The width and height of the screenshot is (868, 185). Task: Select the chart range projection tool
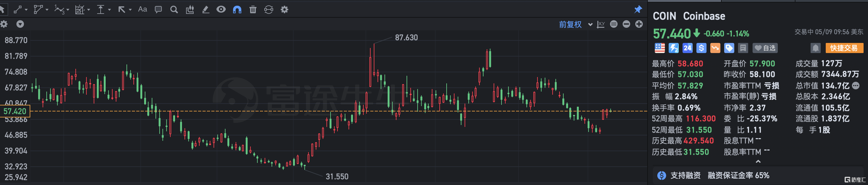pyautogui.click(x=80, y=9)
